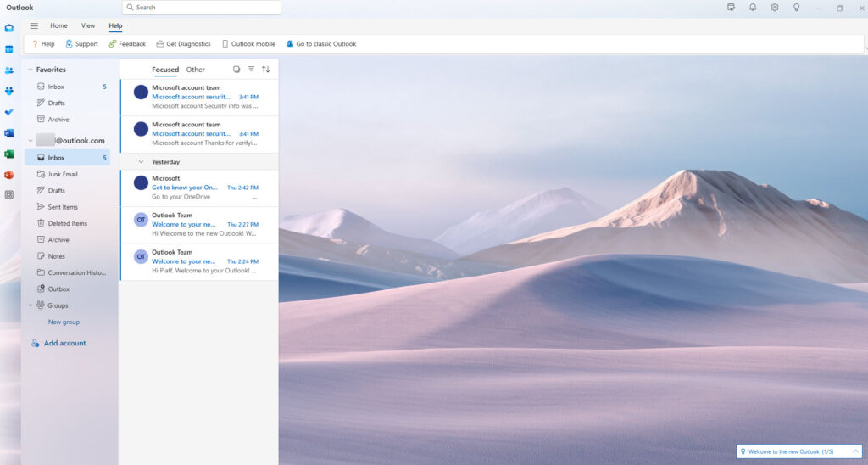The width and height of the screenshot is (868, 465).
Task: Open the People contacts icon
Action: click(x=8, y=70)
